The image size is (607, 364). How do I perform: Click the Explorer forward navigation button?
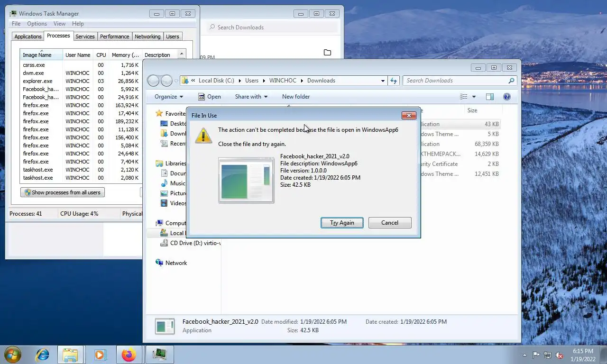[166, 81]
